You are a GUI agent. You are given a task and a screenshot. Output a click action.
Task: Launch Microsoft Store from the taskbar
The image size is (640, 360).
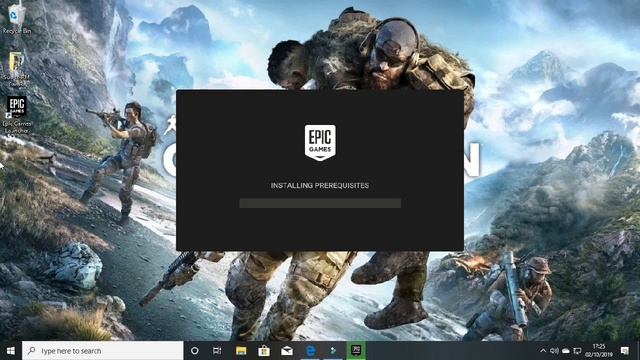pos(264,351)
